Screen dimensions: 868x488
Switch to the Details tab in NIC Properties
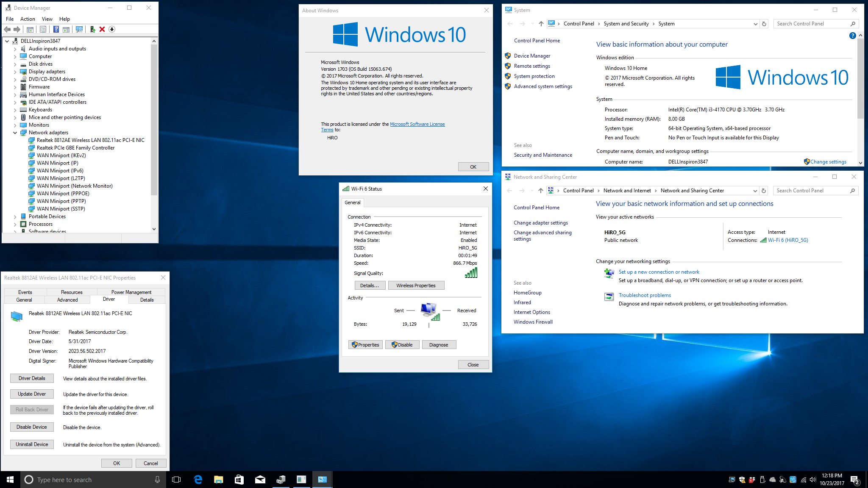click(147, 300)
